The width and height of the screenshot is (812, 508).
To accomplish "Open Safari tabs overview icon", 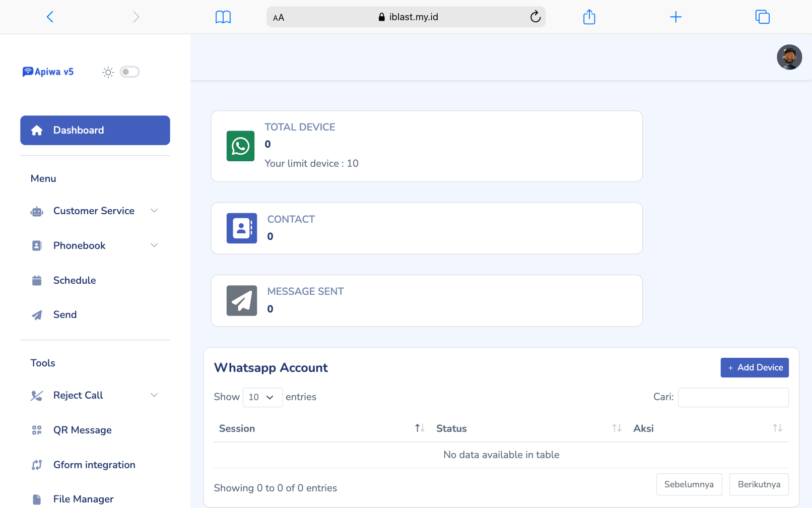I will click(762, 17).
